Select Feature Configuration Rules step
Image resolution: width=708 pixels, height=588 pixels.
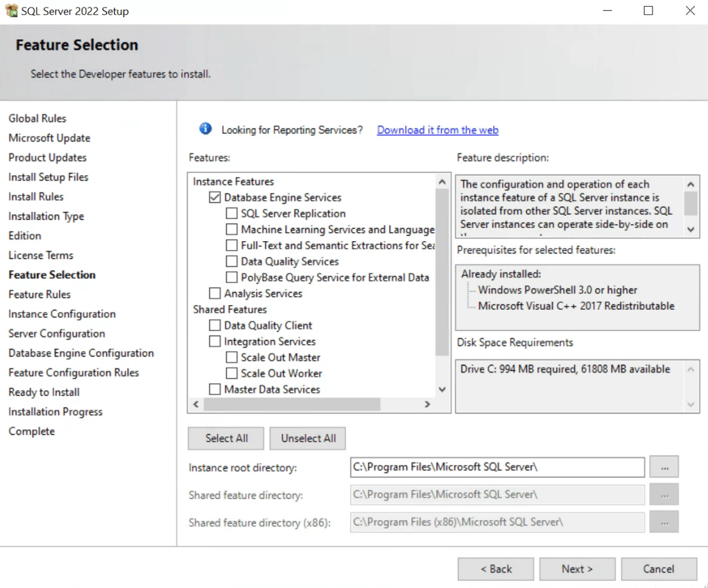pyautogui.click(x=73, y=372)
